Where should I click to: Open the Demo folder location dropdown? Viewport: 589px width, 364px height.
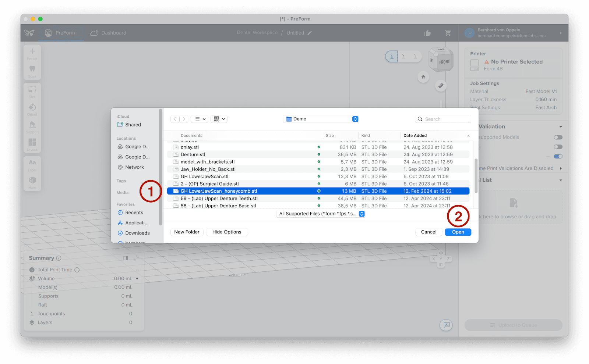pos(321,119)
